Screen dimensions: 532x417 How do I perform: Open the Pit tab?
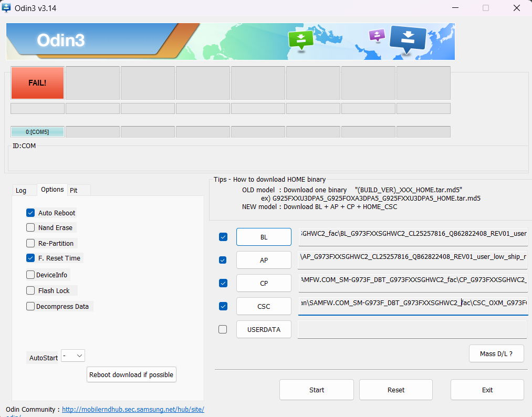pyautogui.click(x=74, y=191)
